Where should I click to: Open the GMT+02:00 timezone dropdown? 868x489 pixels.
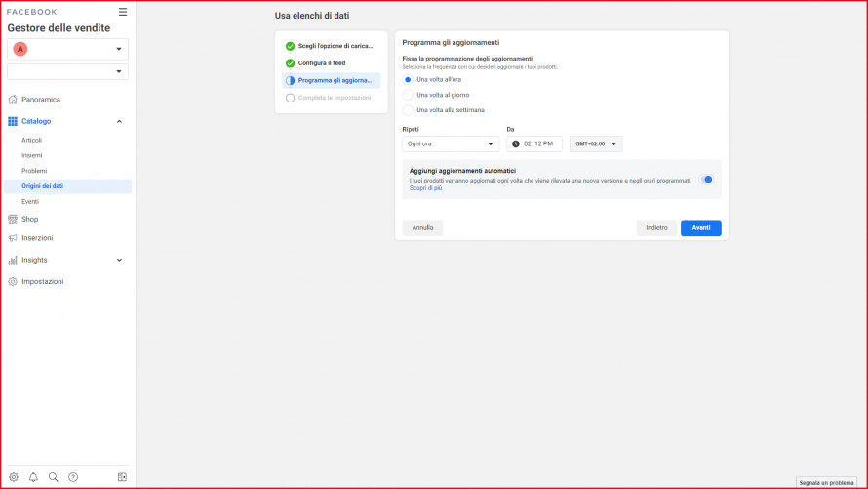coord(596,143)
